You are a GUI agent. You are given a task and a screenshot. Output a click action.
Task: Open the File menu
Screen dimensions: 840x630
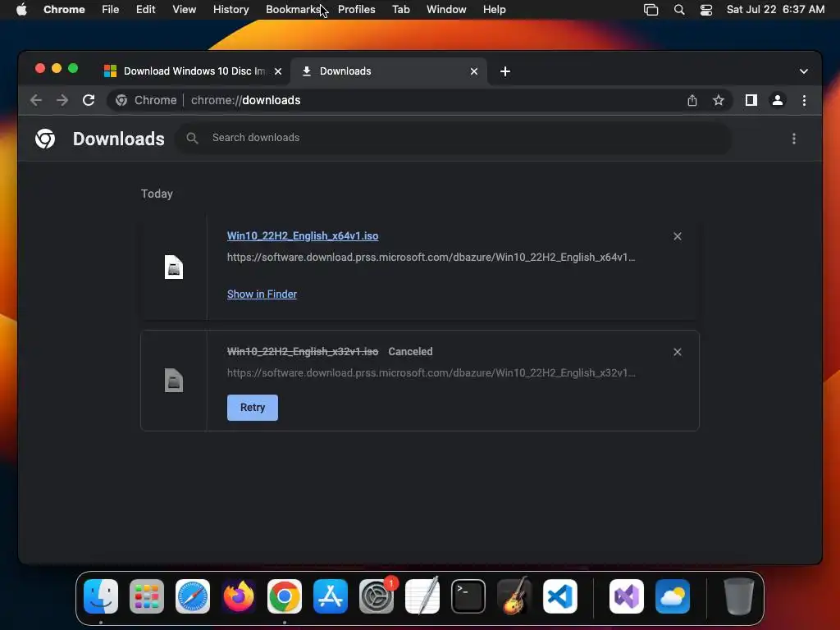coord(111,9)
